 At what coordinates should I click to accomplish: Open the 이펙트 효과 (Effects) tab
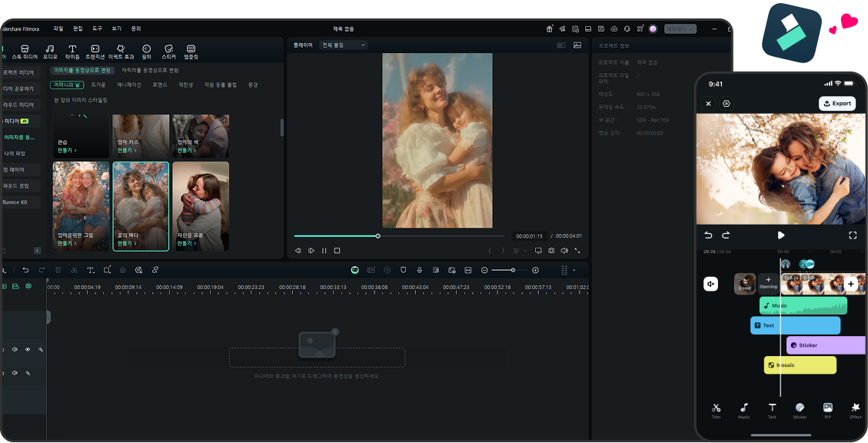121,52
